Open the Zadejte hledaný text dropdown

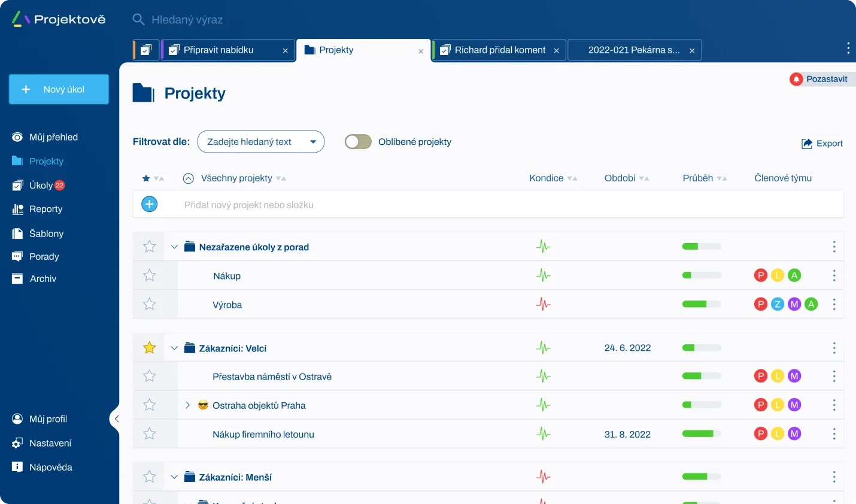click(x=312, y=141)
